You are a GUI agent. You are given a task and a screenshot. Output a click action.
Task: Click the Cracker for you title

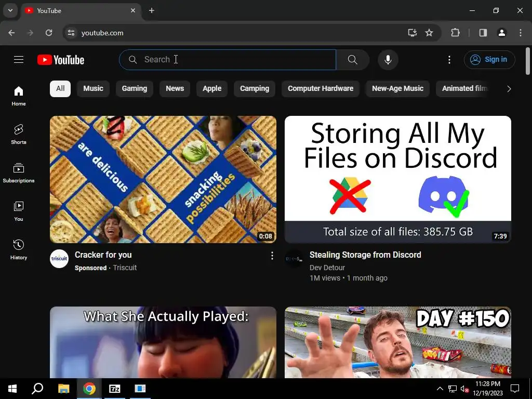point(103,255)
